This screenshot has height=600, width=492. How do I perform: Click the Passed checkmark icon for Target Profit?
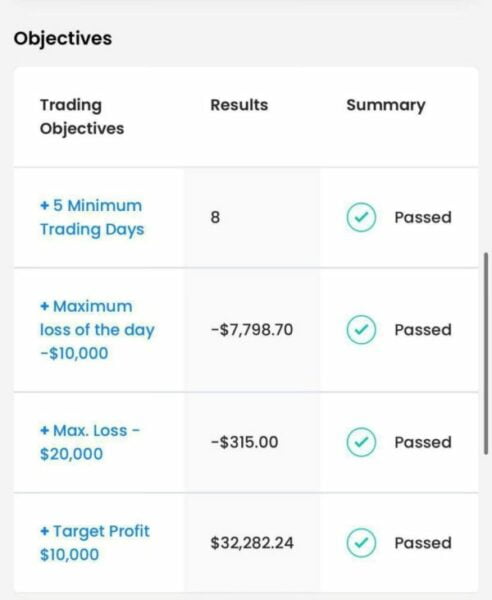pyautogui.click(x=361, y=543)
